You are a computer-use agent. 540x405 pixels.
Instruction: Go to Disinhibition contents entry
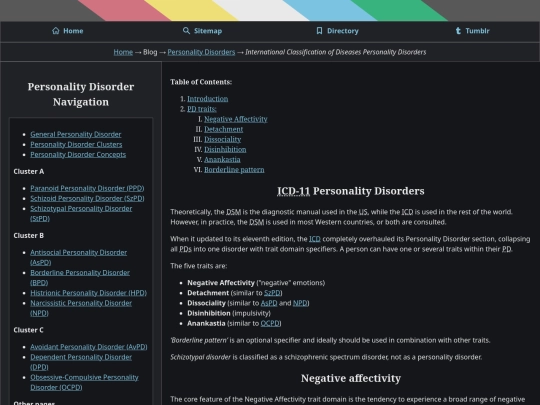(x=225, y=149)
